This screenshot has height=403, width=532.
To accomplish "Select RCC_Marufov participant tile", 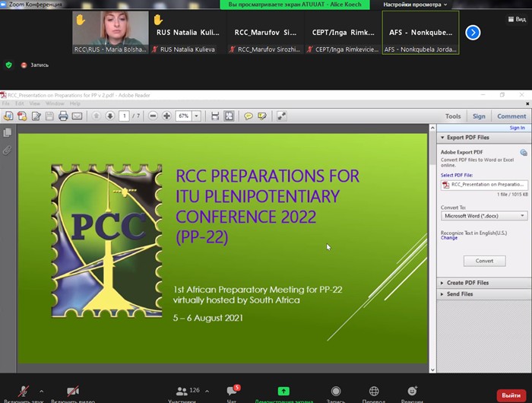I will [x=265, y=32].
